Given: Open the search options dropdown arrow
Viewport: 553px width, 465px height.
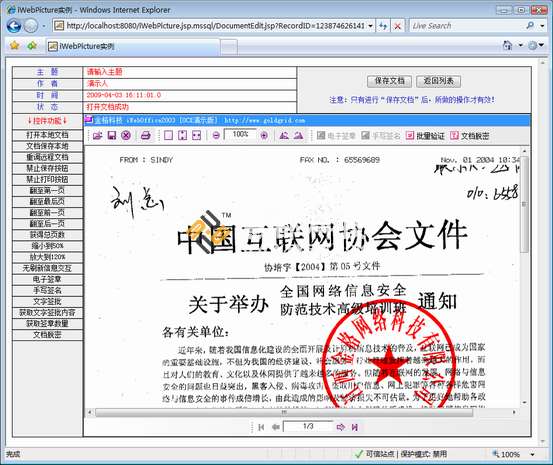Looking at the screenshot, I should (x=542, y=26).
